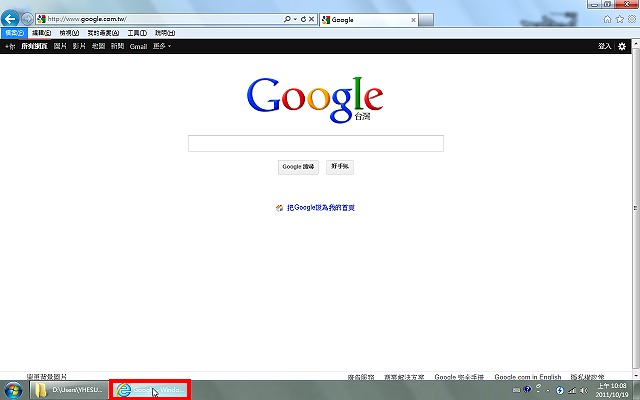Open a new blank tab
Image resolution: width=640 pixels, height=400 pixels.
(426, 20)
